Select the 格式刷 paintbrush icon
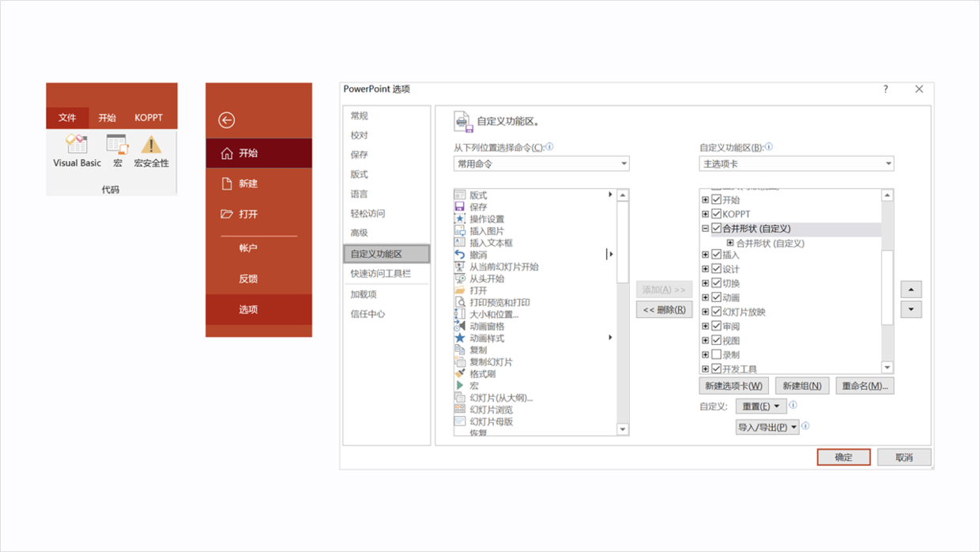 (x=460, y=373)
